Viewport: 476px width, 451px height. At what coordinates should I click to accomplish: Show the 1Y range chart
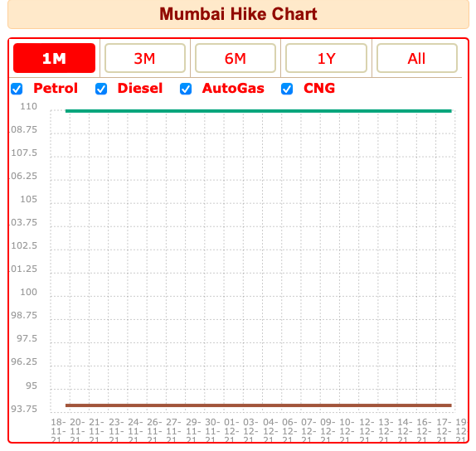pos(327,58)
